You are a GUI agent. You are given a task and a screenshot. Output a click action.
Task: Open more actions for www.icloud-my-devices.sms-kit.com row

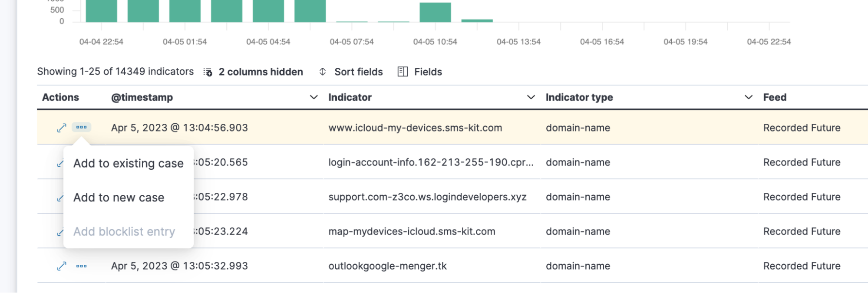[81, 127]
